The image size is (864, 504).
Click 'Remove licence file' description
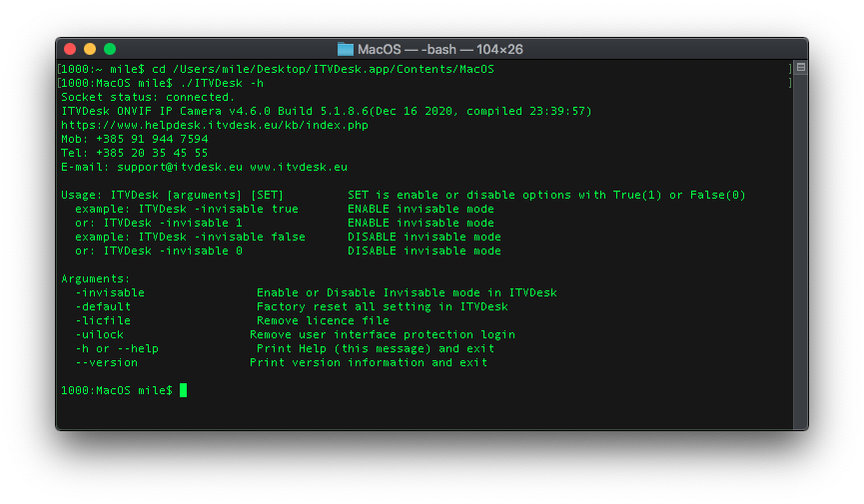323,320
